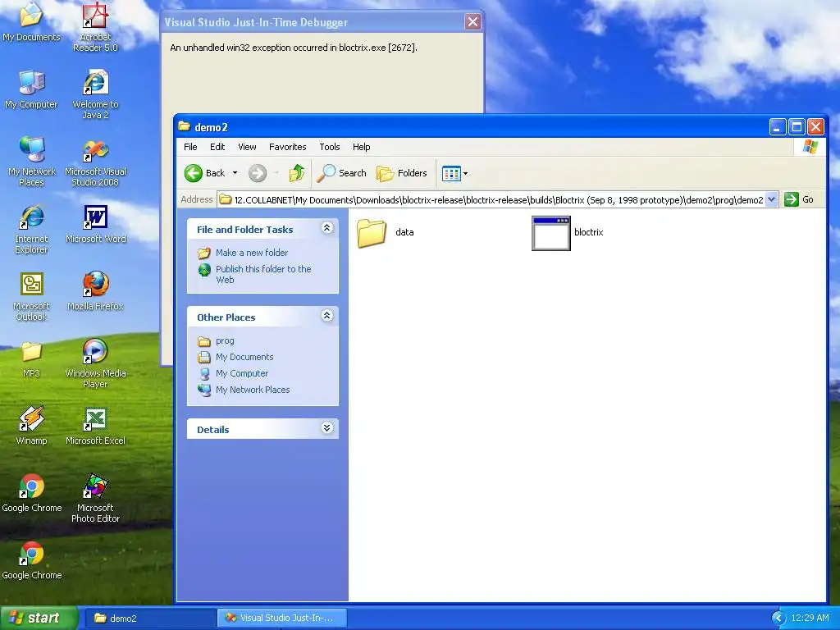Maximize the demo2 explorer window

(x=797, y=127)
